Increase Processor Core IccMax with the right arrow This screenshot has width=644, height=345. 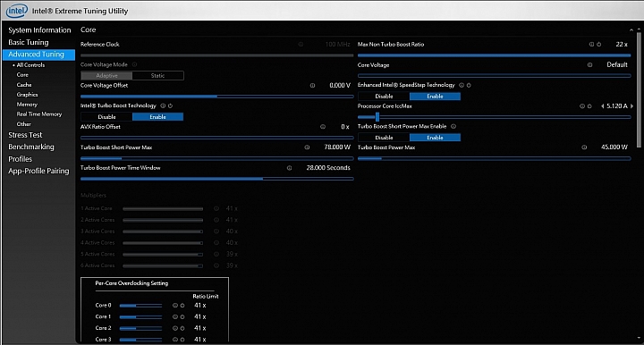pos(631,105)
